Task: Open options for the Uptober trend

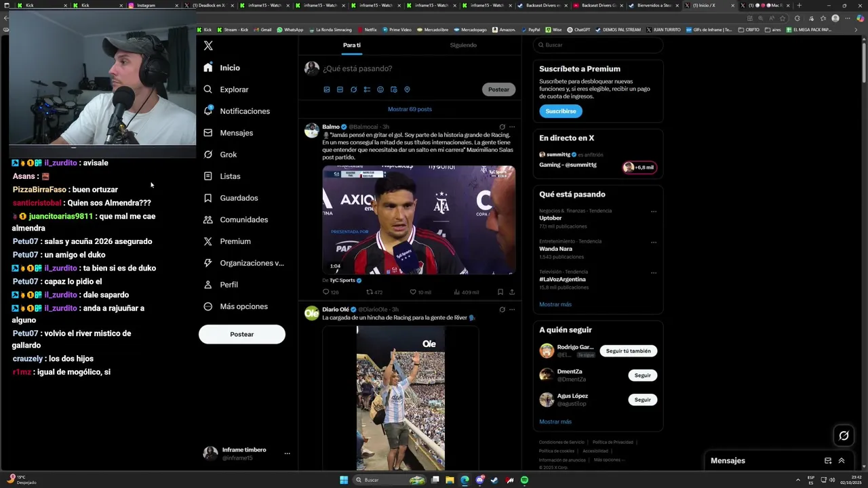Action: coord(654,211)
